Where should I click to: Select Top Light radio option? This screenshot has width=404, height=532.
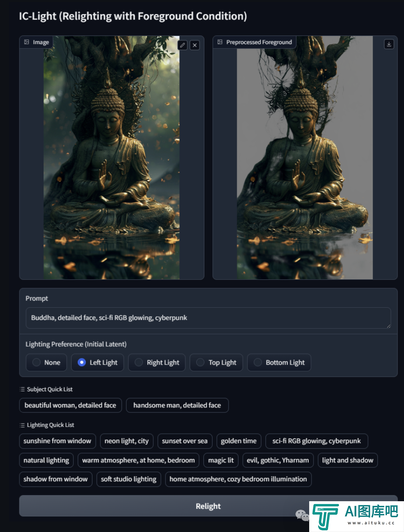pyautogui.click(x=216, y=362)
